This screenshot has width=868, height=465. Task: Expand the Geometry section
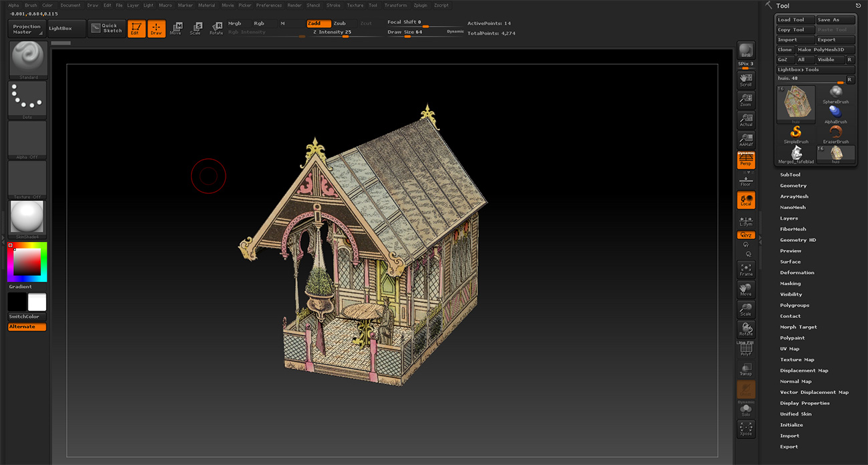click(x=793, y=186)
